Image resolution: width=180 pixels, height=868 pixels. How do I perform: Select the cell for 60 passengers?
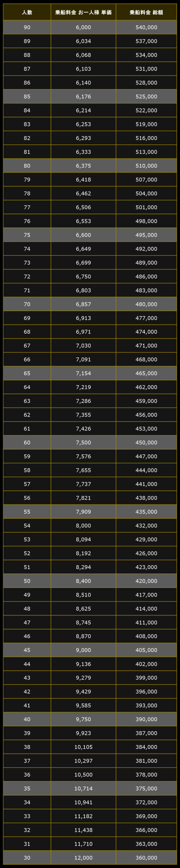point(27,442)
